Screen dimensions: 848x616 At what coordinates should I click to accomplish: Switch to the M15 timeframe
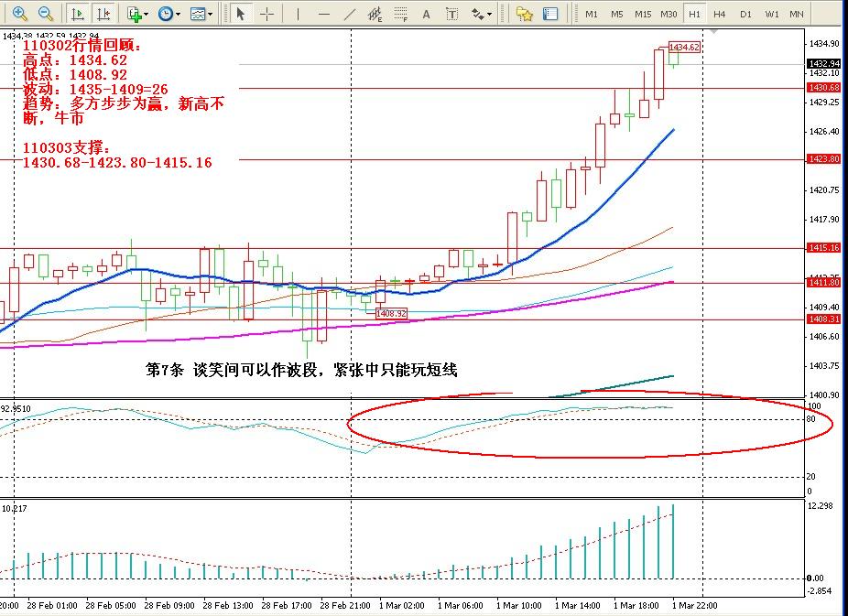coord(643,14)
